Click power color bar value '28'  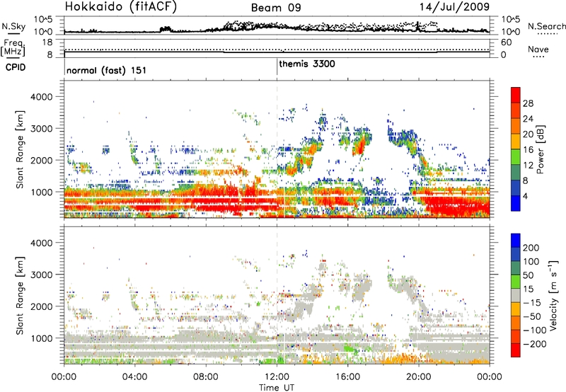[x=528, y=103]
